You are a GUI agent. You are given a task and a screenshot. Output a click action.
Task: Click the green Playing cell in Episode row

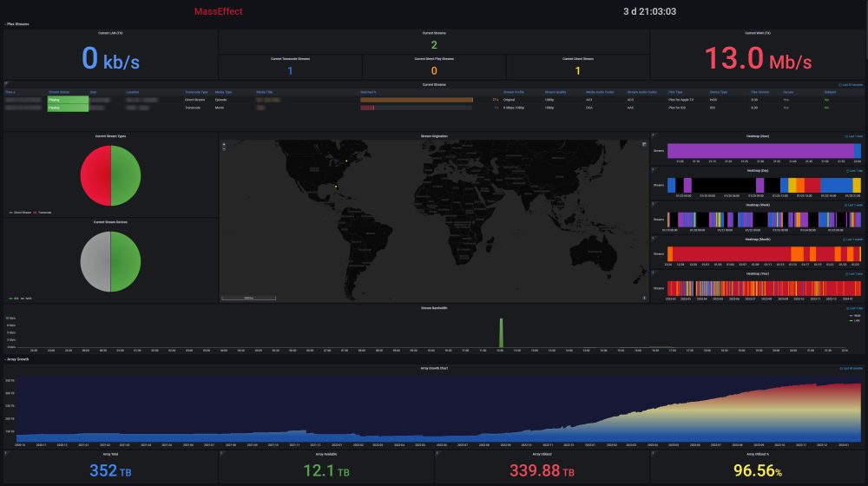[68, 100]
